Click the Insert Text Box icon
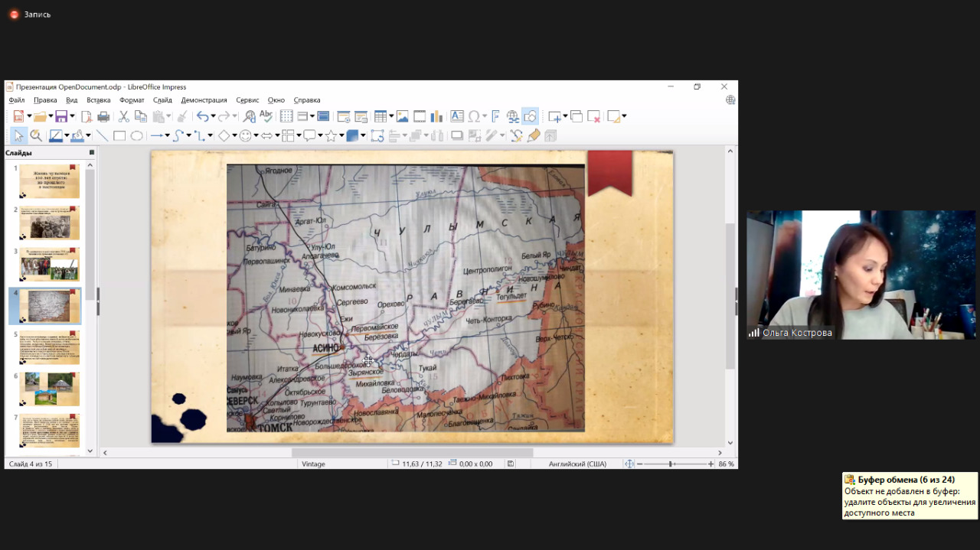 [x=457, y=116]
